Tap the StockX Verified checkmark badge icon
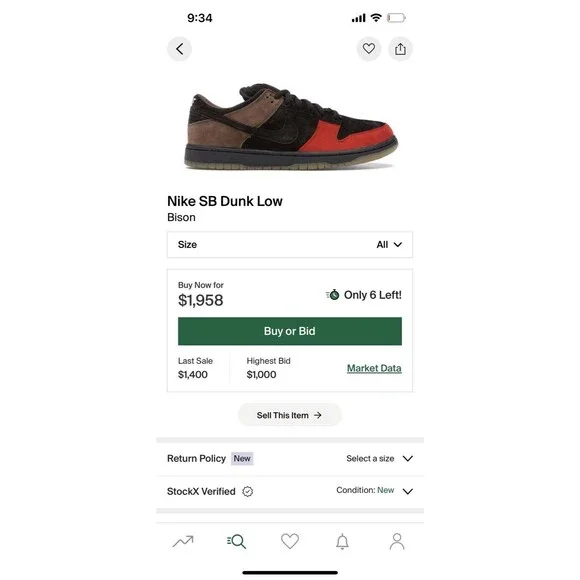The width and height of the screenshot is (580, 580). pyautogui.click(x=247, y=491)
